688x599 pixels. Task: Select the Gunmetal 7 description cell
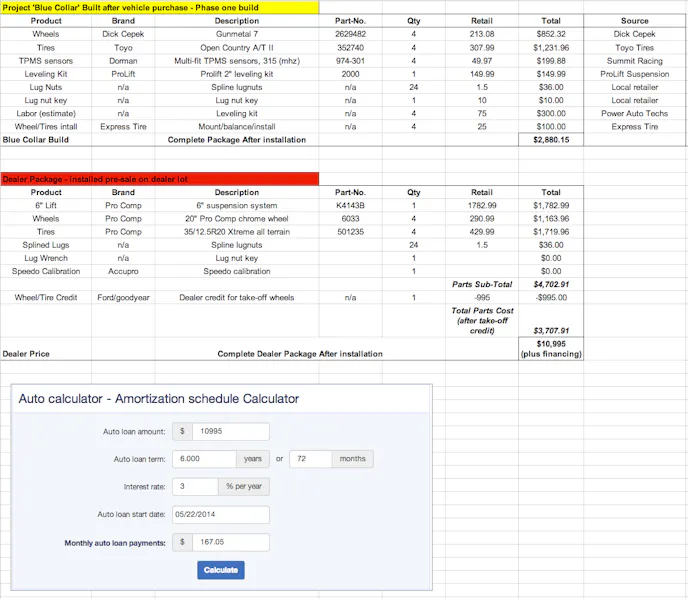coord(237,34)
